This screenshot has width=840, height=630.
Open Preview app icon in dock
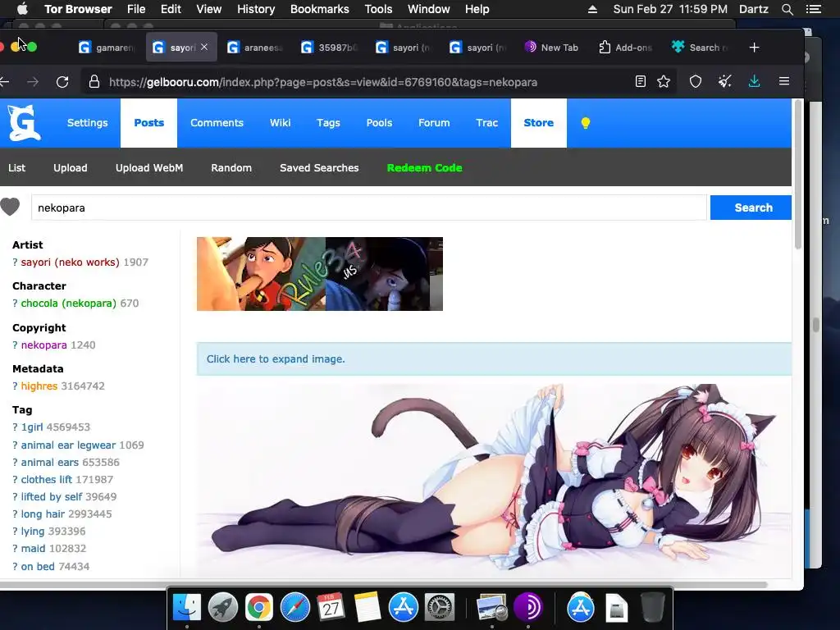(492, 608)
